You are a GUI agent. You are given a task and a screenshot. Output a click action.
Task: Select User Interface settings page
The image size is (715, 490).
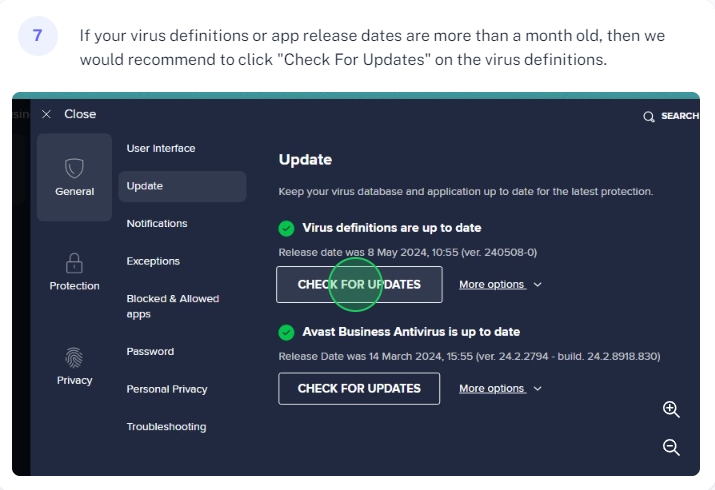point(161,148)
